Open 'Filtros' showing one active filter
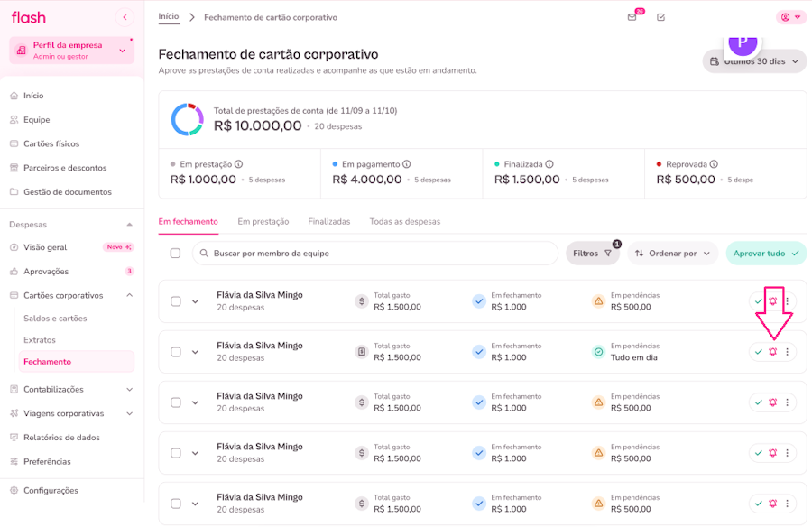The image size is (812, 527). (591, 254)
